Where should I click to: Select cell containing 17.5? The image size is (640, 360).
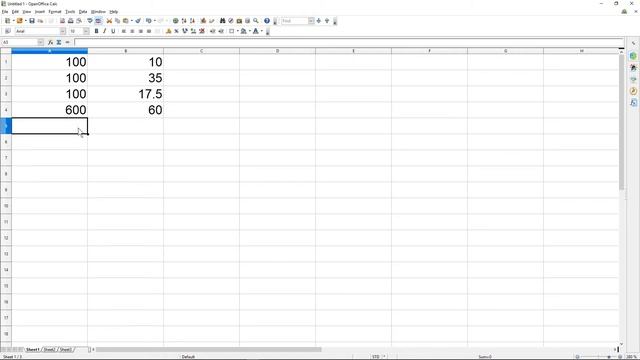point(125,94)
